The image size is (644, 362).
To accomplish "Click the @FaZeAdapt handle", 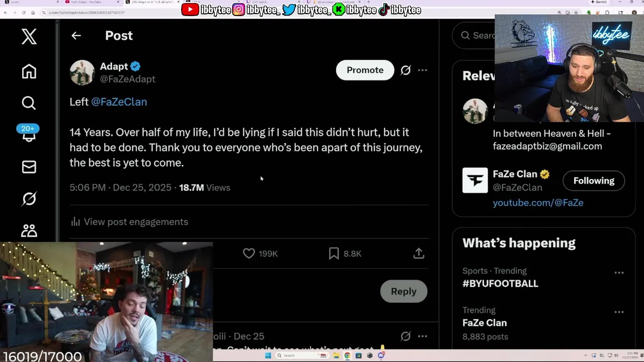I will [x=127, y=79].
